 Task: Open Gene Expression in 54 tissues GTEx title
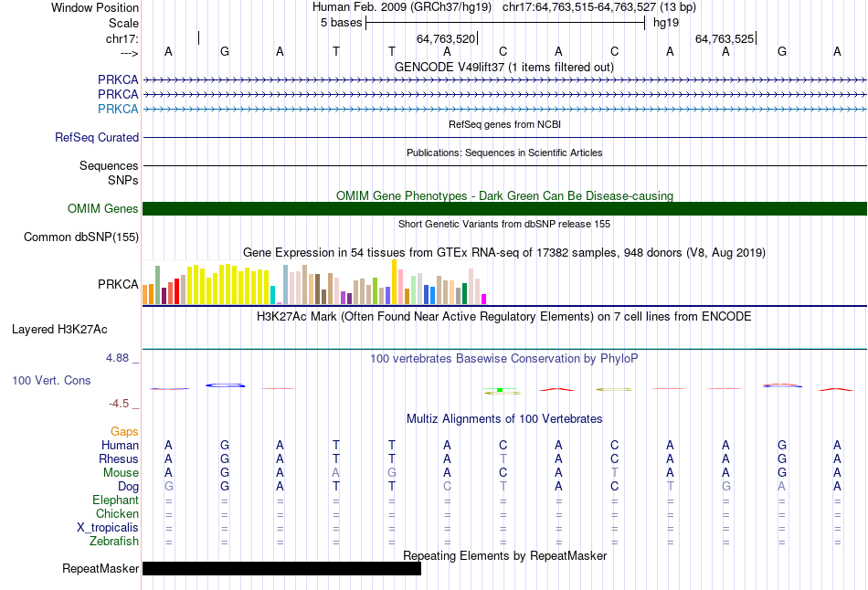click(504, 252)
